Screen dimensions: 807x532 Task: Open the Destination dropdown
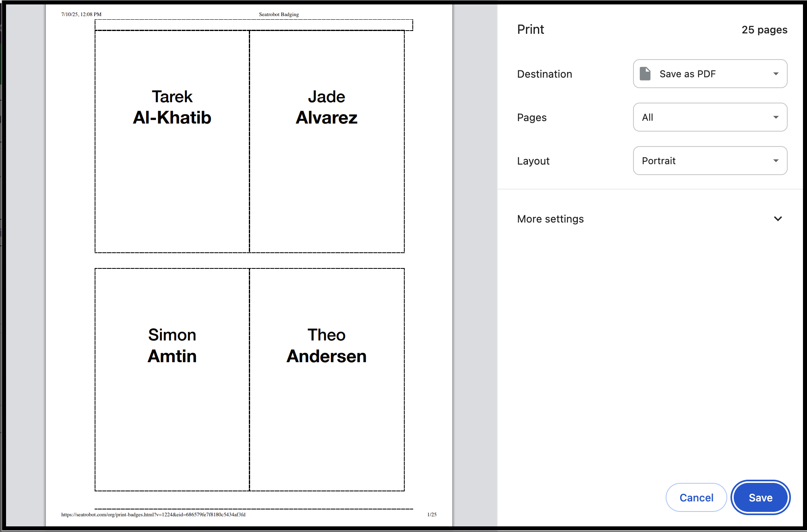pos(710,74)
